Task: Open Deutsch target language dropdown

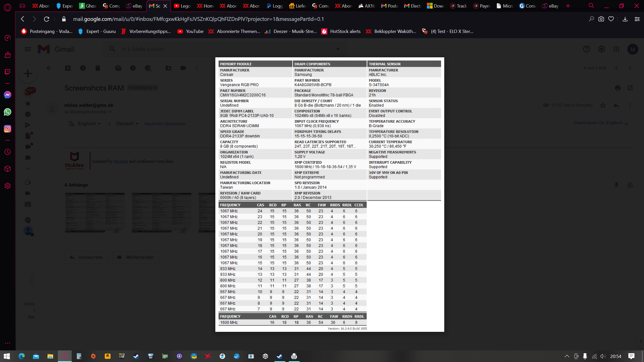Action: point(127,124)
